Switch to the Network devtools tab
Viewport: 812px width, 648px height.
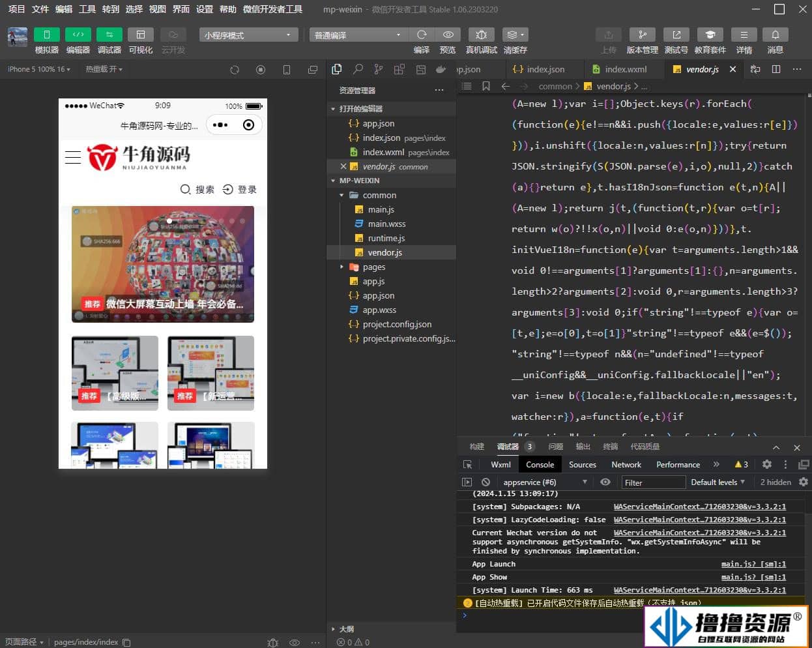click(x=626, y=464)
